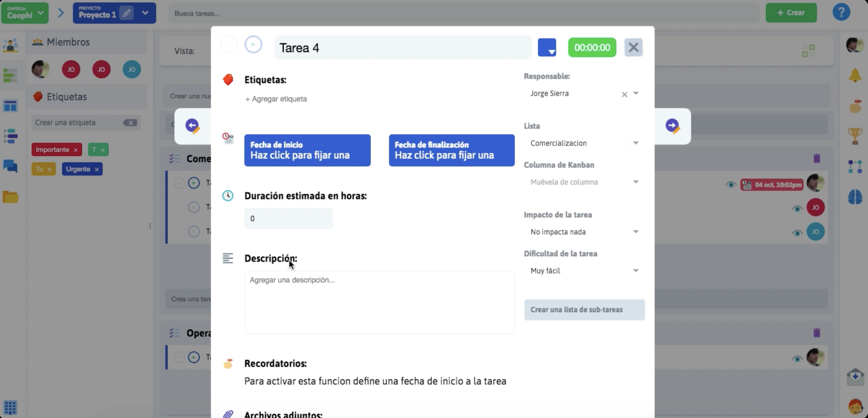The width and height of the screenshot is (868, 418).
Task: Open the chat conversations panel icon
Action: [10, 166]
